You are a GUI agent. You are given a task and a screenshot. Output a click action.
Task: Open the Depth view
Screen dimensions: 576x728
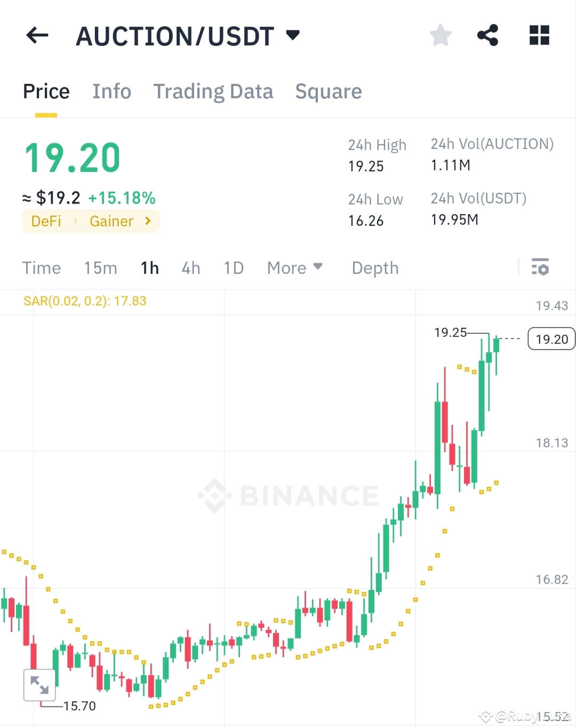pos(375,267)
